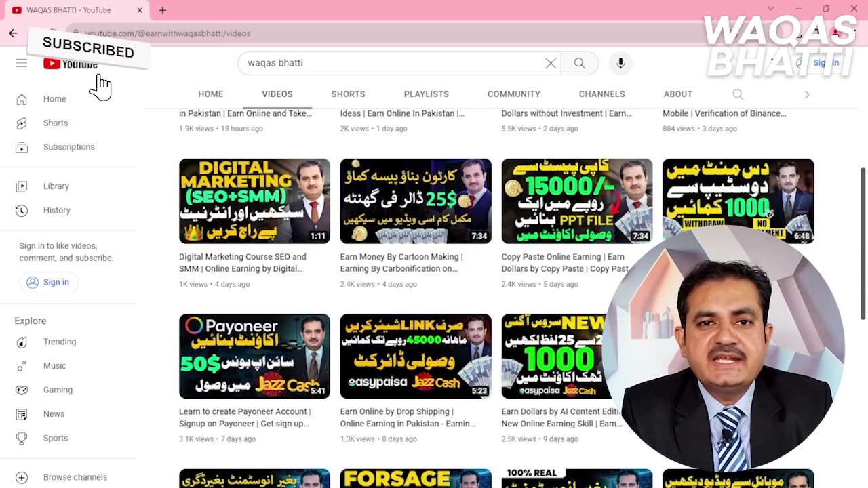Click the Home icon in sidebar
The height and width of the screenshot is (488, 868).
coord(22,99)
